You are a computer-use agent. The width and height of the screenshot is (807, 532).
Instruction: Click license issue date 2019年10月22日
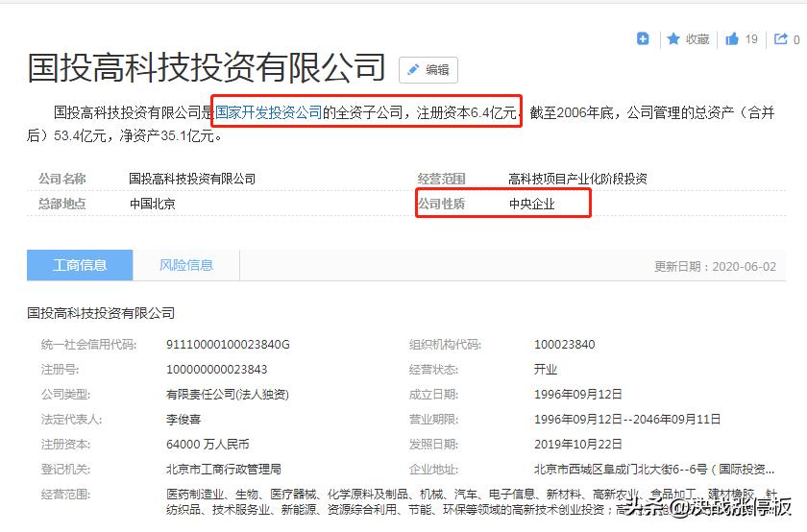578,444
